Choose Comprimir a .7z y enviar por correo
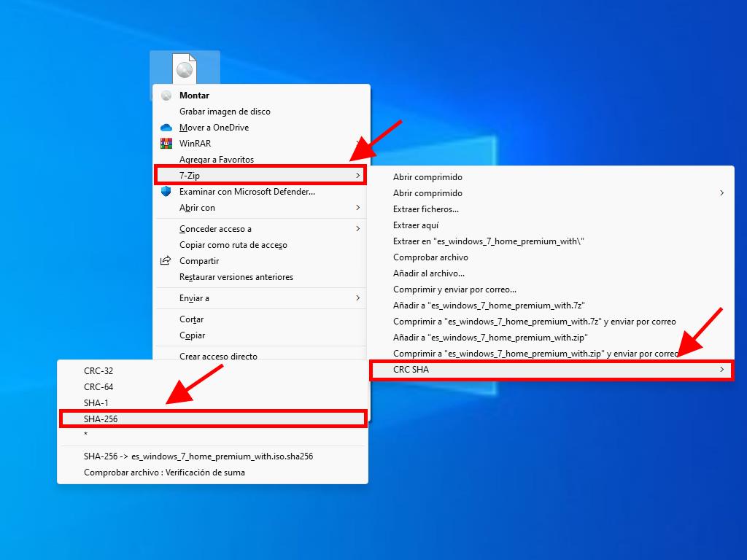The image size is (747, 560). (x=551, y=322)
